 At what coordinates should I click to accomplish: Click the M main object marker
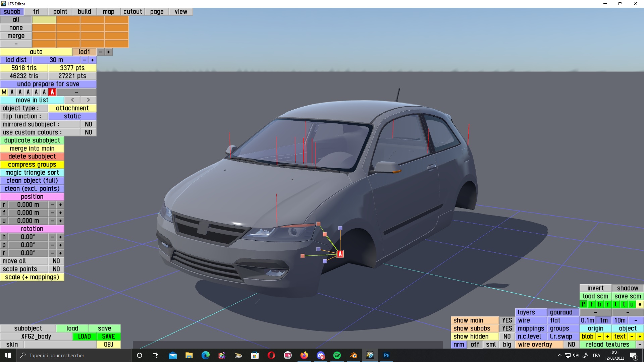4,92
